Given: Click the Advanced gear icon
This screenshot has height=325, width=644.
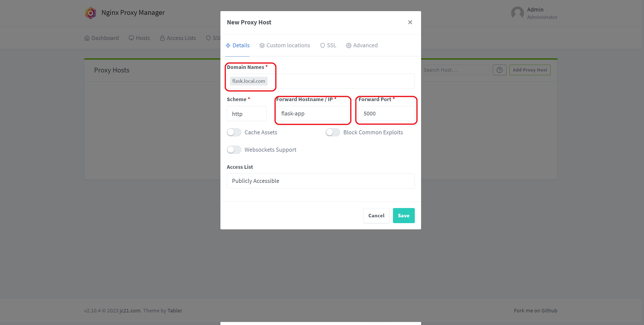Looking at the screenshot, I should point(349,46).
